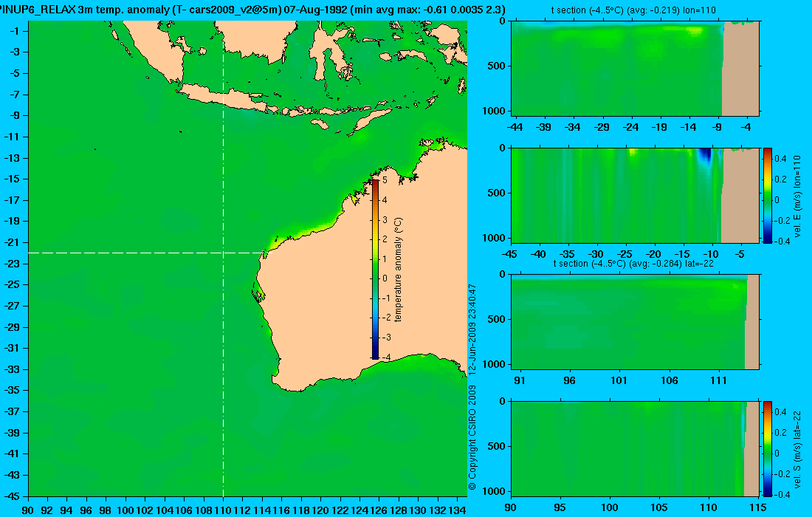Image resolution: width=812 pixels, height=517 pixels.
Task: Click the Copyright CSIRO 2009 vertical text
Action: pos(472,438)
